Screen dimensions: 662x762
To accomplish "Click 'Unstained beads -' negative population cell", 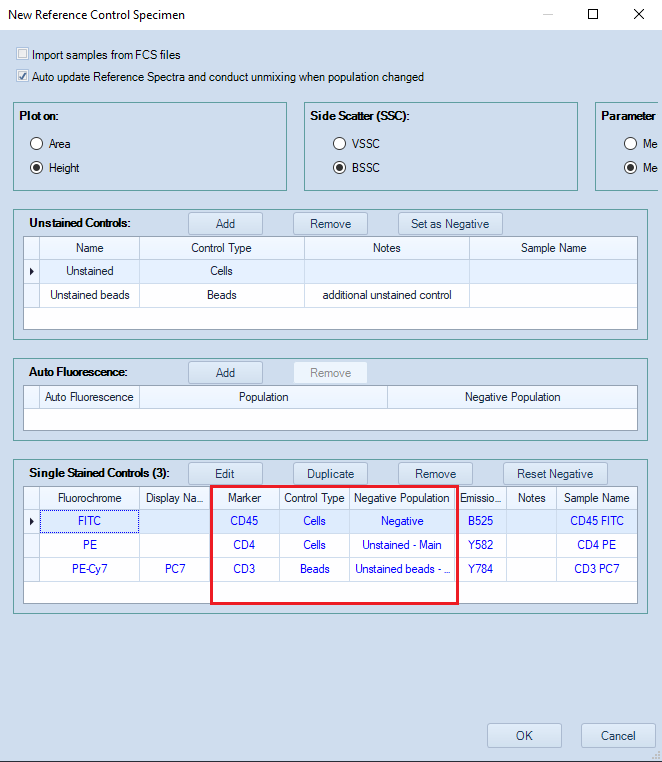I will click(402, 569).
